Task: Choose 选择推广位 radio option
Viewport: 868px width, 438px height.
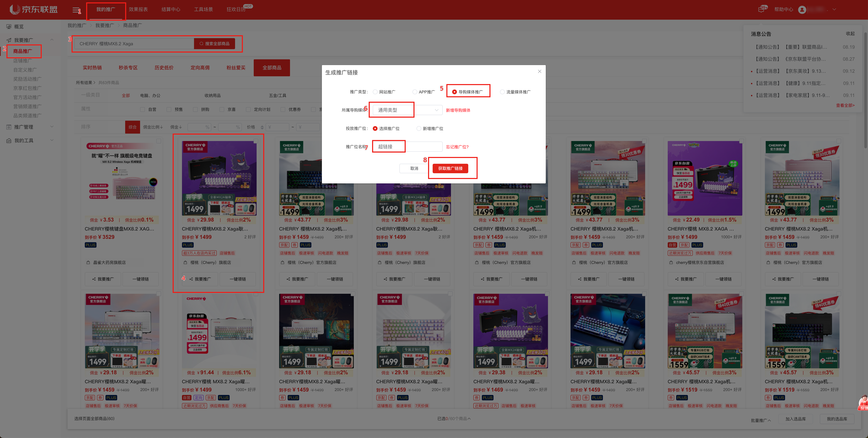Action: tap(375, 129)
